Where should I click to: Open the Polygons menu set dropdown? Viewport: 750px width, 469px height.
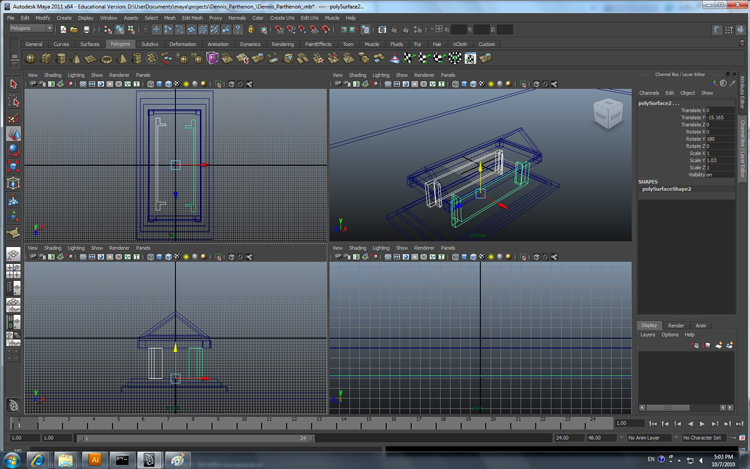[x=30, y=28]
